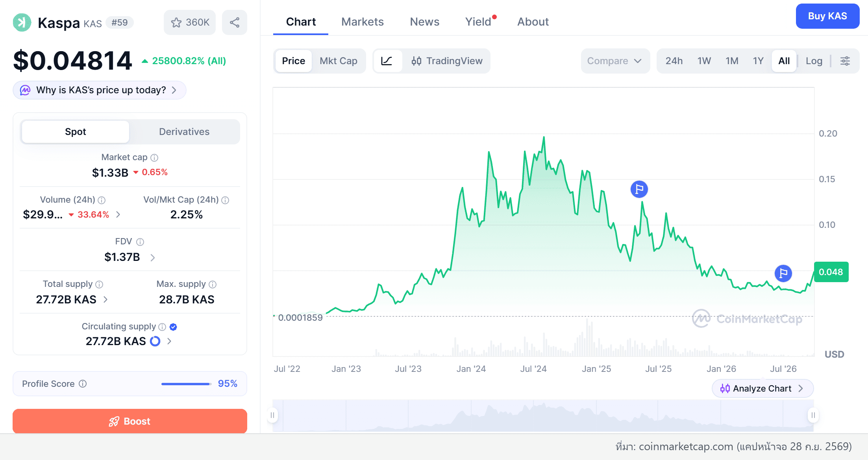Click Total supply info icon
The height and width of the screenshot is (460, 868).
click(99, 284)
